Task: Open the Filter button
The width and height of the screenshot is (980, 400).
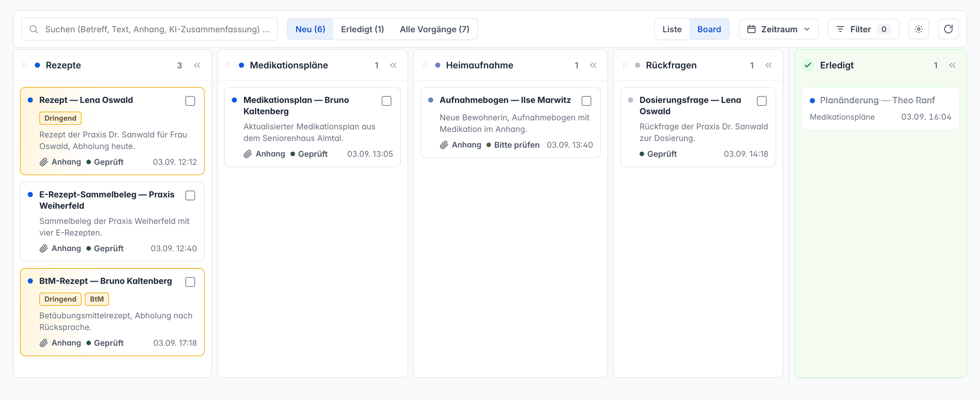Action: (x=863, y=29)
